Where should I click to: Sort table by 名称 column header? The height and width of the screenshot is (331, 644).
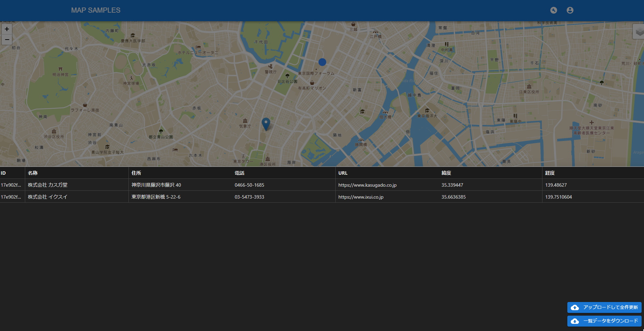[x=33, y=173]
